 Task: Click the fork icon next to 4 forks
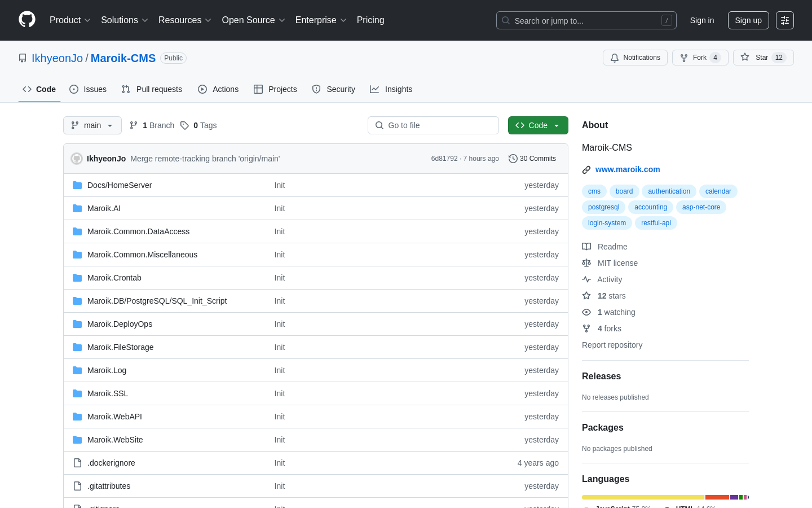click(x=586, y=329)
